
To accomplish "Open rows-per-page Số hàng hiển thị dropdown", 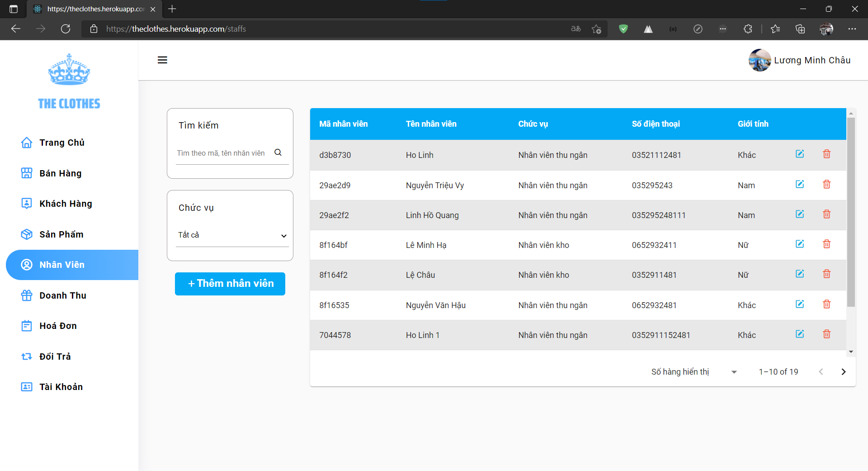I will pyautogui.click(x=734, y=372).
